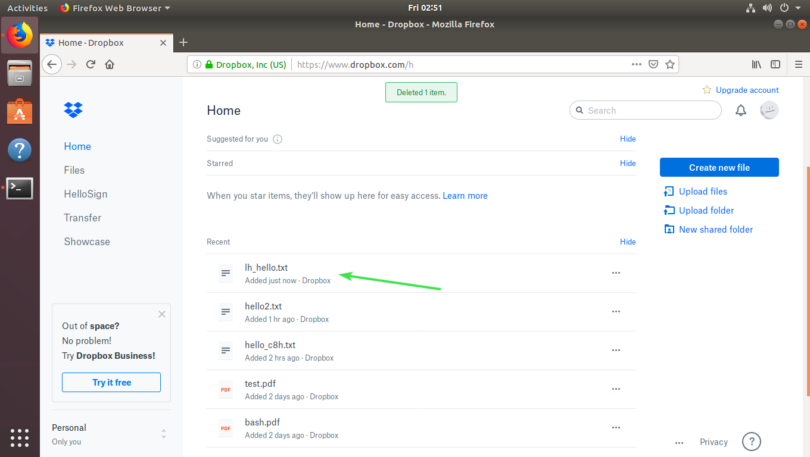Viewport: 810px width, 457px height.
Task: Go to the Firefox home page
Action: point(110,65)
